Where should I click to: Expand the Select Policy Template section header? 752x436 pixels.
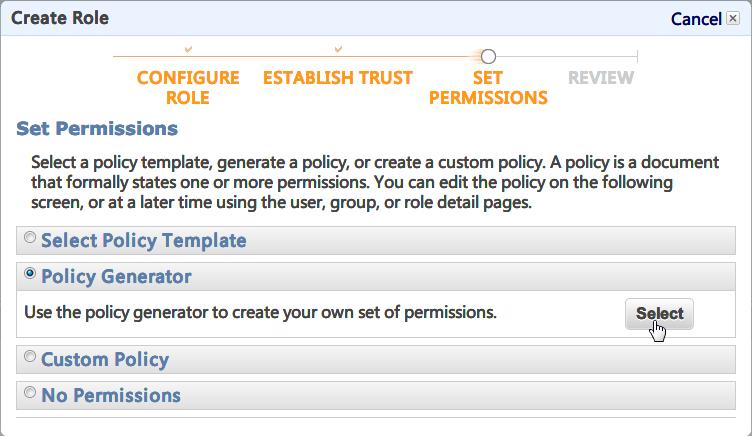[143, 241]
